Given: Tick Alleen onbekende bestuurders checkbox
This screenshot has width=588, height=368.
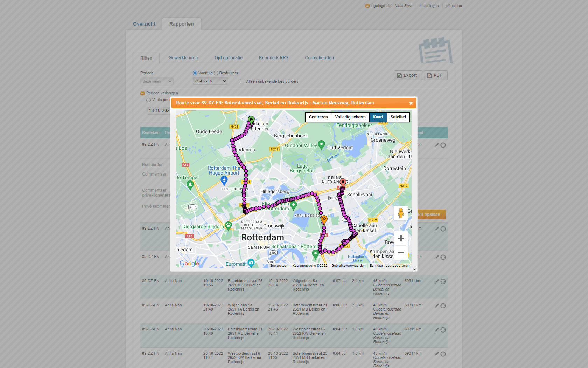Looking at the screenshot, I should click(x=242, y=81).
